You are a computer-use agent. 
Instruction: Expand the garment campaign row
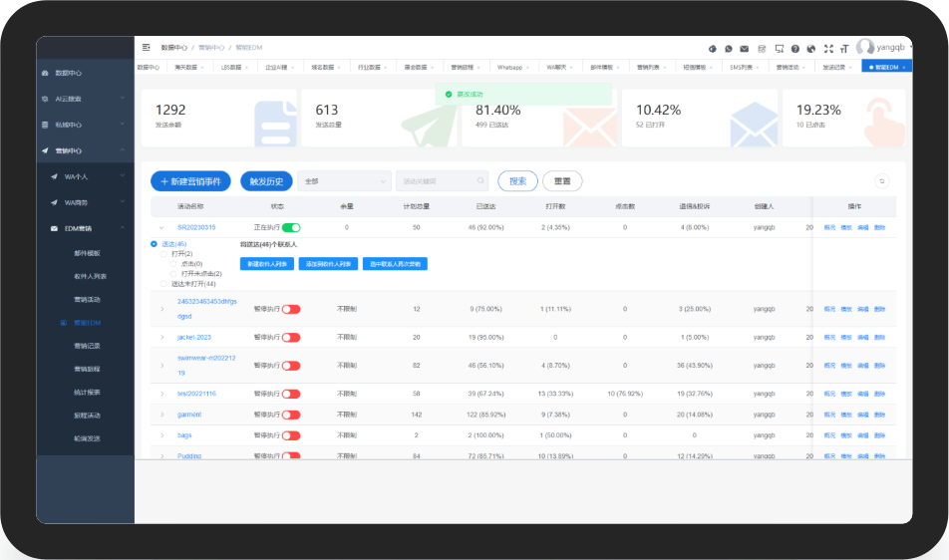pos(162,415)
